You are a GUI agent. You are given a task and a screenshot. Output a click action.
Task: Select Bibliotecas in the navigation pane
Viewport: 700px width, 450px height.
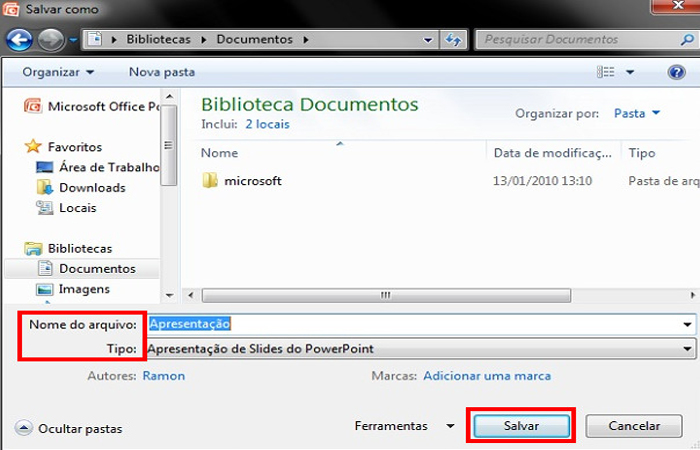coord(68,248)
